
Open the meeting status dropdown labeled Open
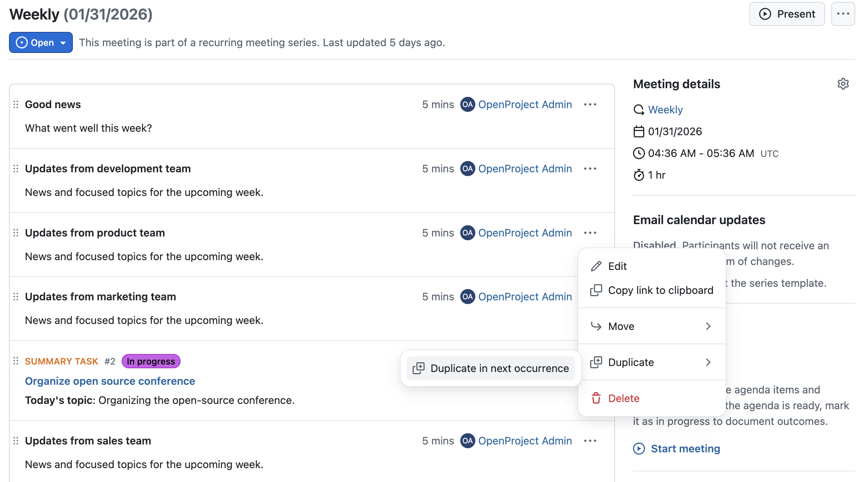[41, 42]
